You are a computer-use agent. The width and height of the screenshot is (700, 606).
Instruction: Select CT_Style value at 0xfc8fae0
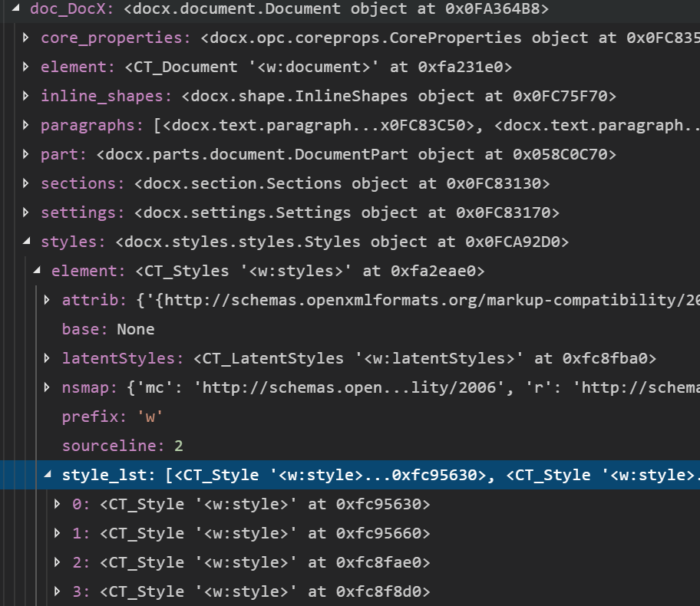265,563
